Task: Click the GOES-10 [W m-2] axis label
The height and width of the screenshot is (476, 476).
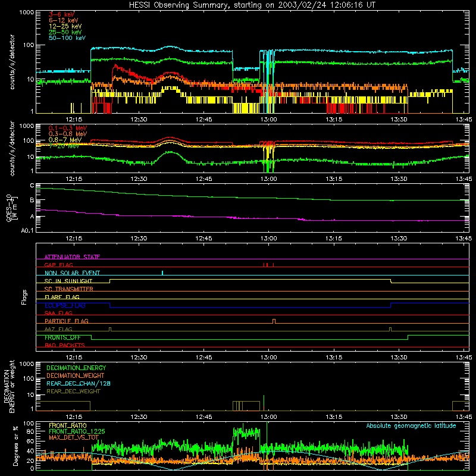Action: (12, 208)
